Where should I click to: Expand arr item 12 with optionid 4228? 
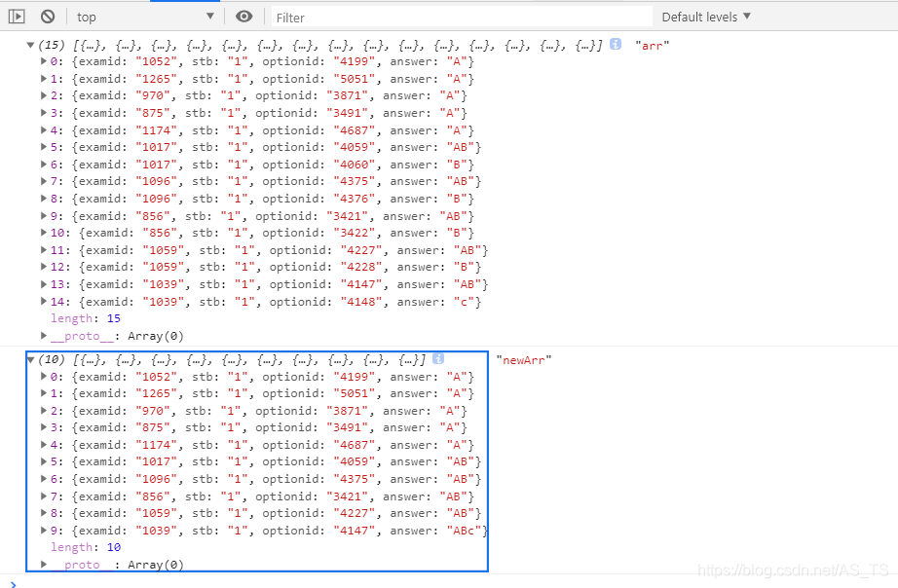tap(44, 266)
